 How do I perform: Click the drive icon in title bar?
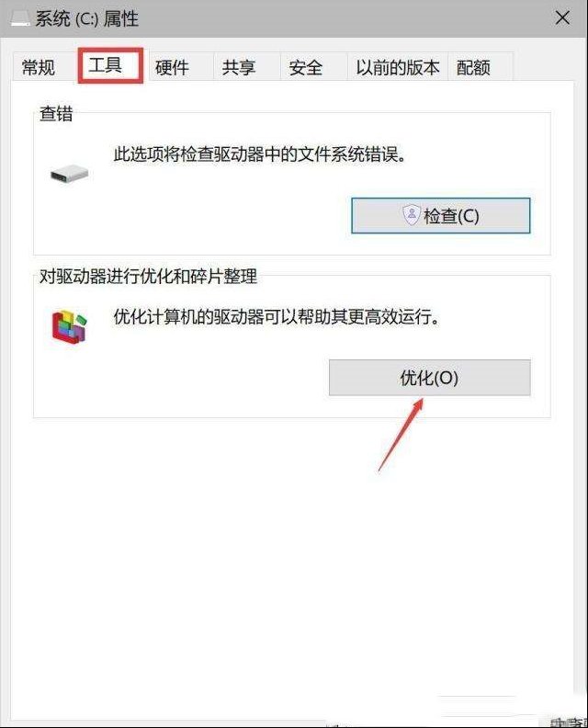pos(20,18)
